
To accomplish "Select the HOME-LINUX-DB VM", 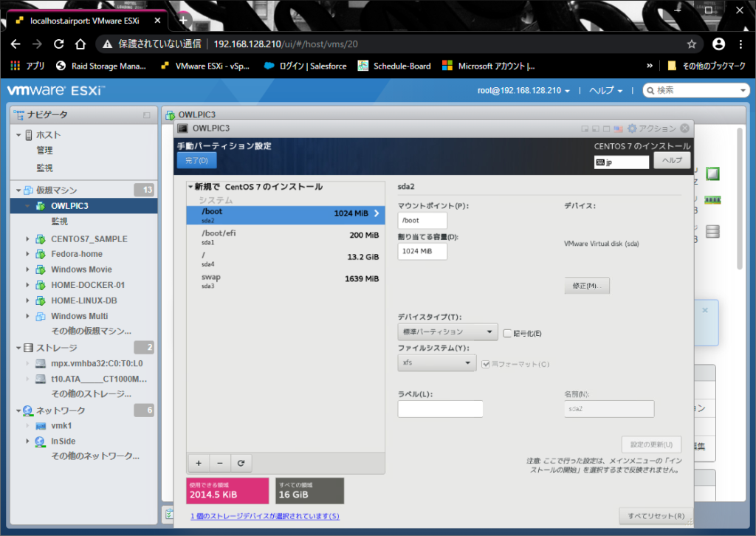I will pos(84,300).
